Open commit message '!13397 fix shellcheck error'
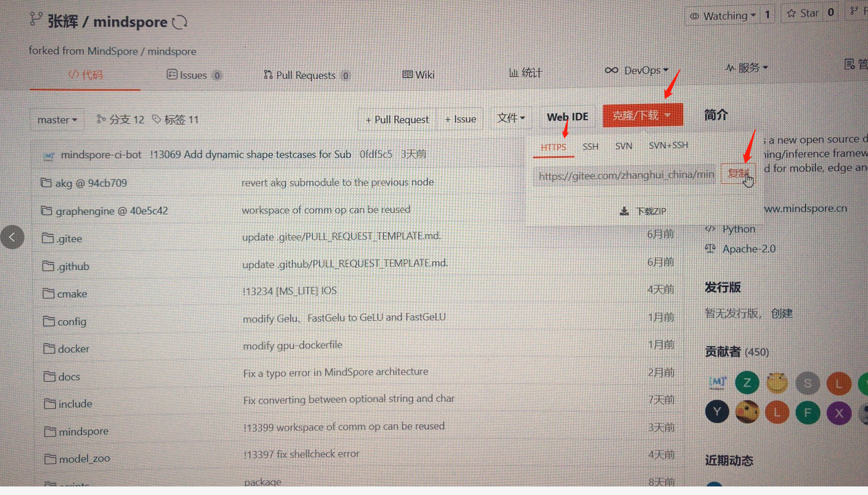Viewport: 868px width, 495px height. (x=301, y=454)
